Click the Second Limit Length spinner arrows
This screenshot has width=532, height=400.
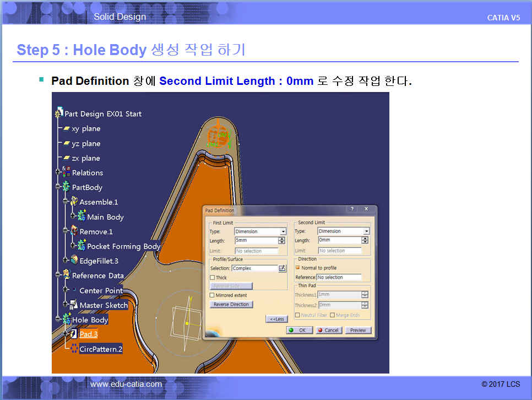[x=365, y=240]
